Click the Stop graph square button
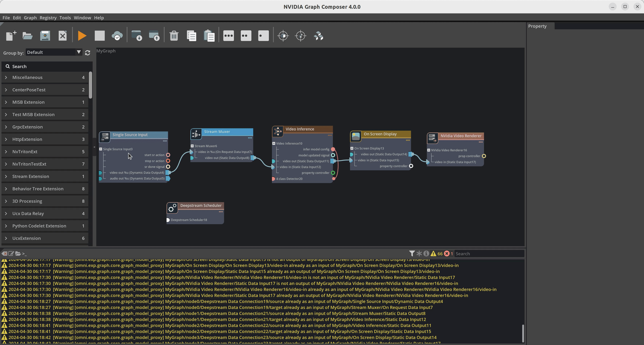 (x=100, y=36)
